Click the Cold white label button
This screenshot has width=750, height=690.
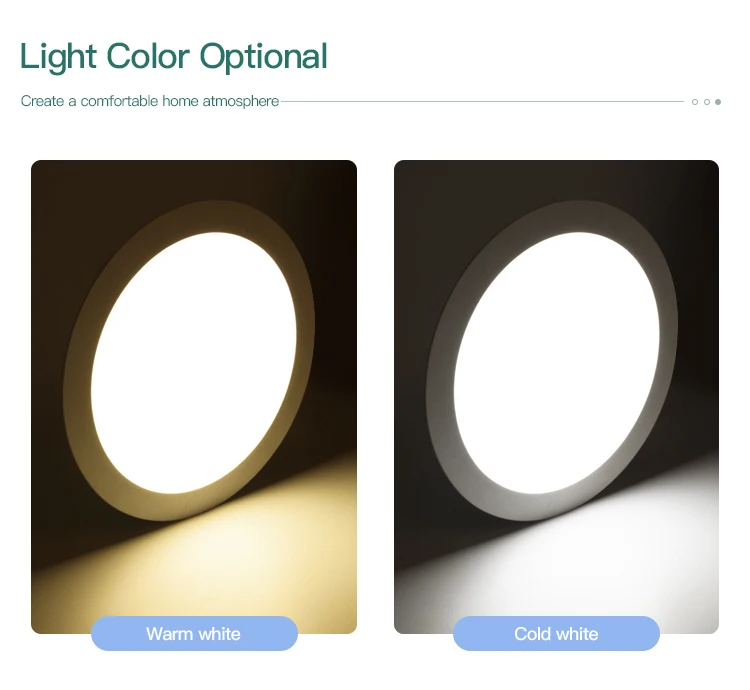(x=556, y=633)
